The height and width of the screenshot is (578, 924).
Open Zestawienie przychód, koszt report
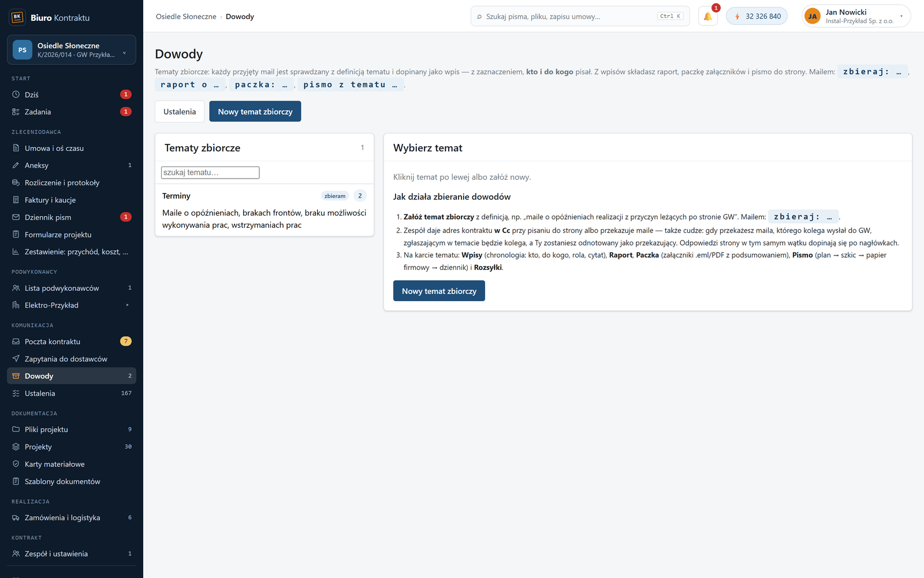72,252
